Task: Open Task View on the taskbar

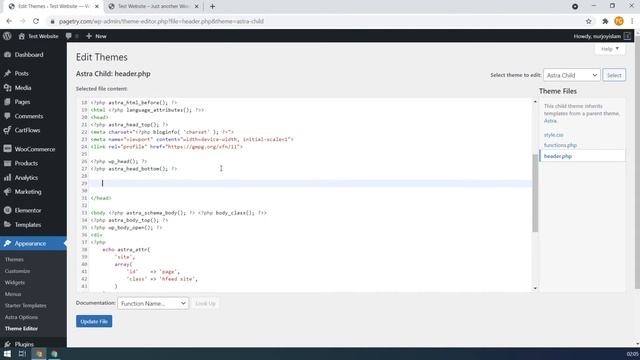Action: [x=22, y=354]
